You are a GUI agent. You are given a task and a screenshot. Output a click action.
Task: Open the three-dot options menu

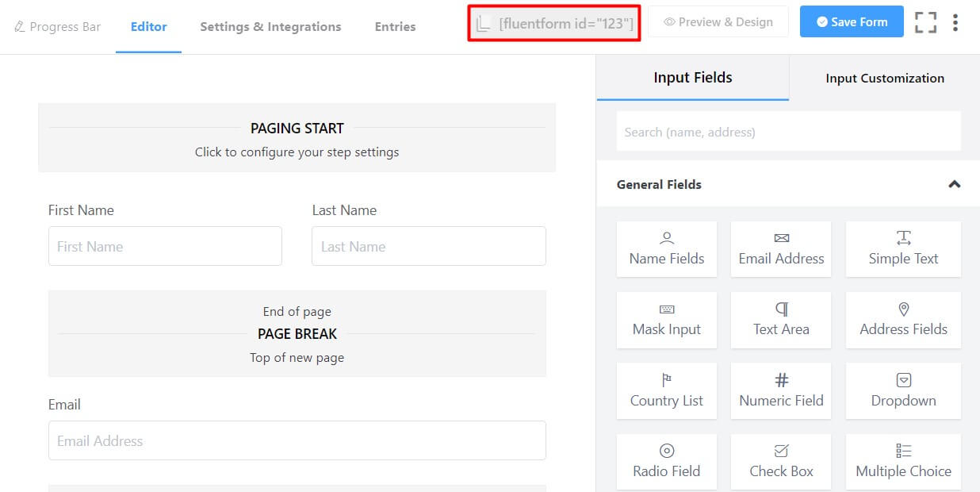(955, 22)
